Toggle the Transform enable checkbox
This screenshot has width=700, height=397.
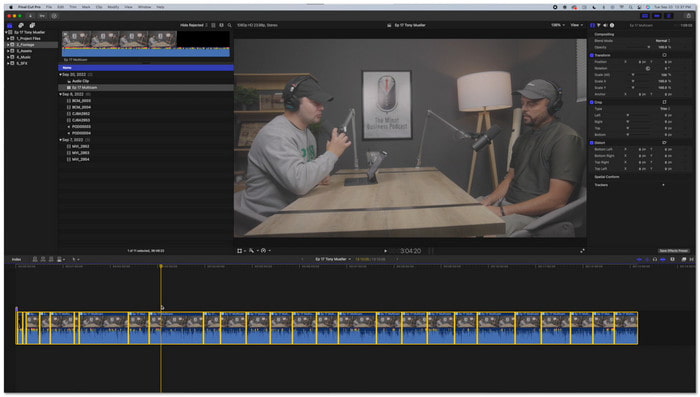tap(592, 55)
